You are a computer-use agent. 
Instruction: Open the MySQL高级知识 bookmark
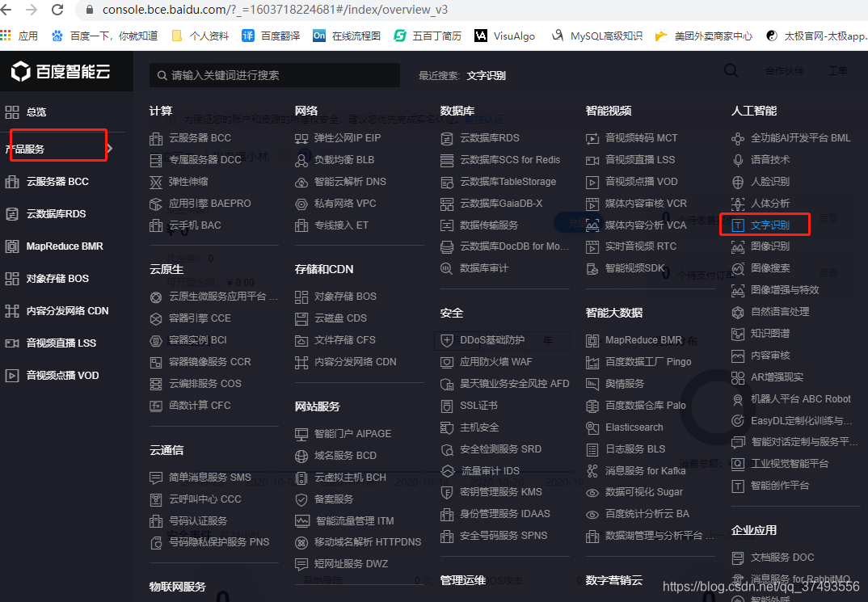tap(597, 36)
